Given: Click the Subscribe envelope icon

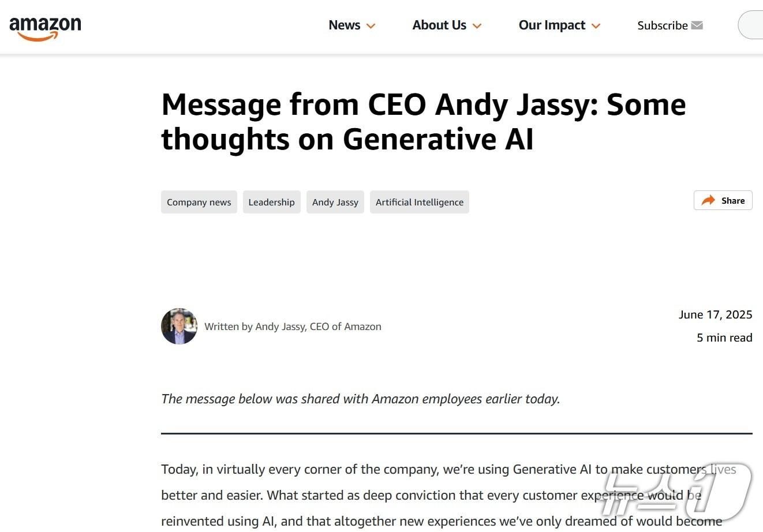Looking at the screenshot, I should 697,25.
